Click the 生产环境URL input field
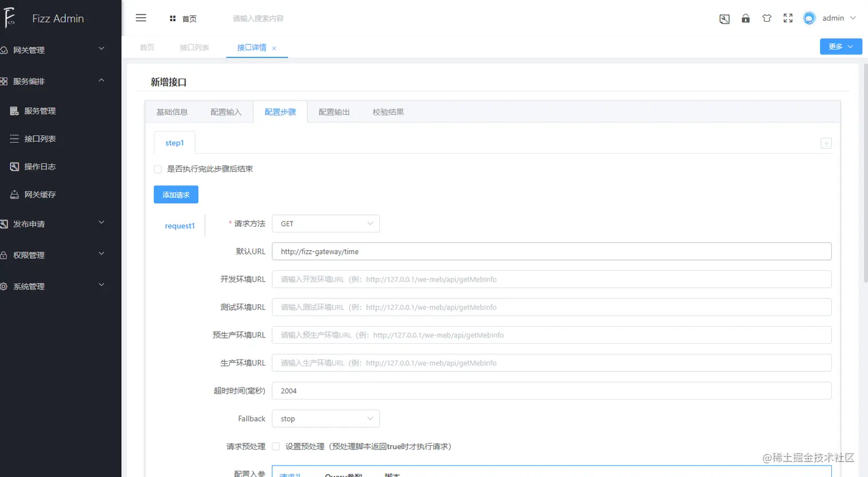The image size is (868, 477). click(552, 363)
